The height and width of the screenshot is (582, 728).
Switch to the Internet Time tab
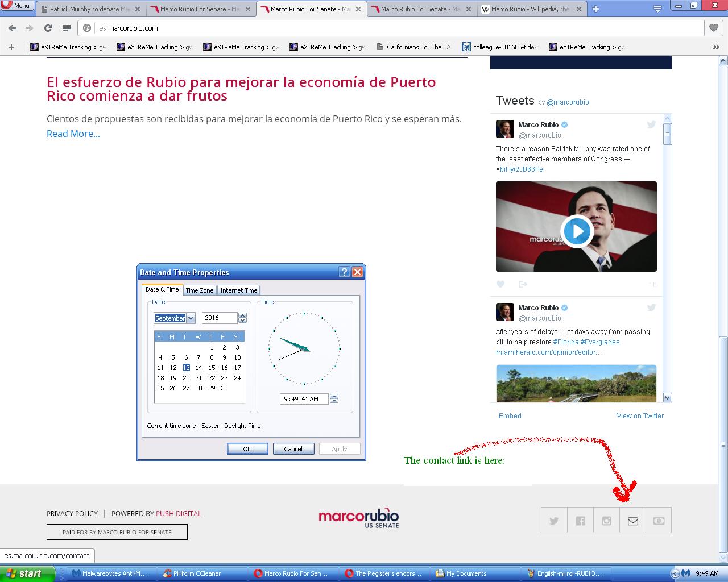239,290
